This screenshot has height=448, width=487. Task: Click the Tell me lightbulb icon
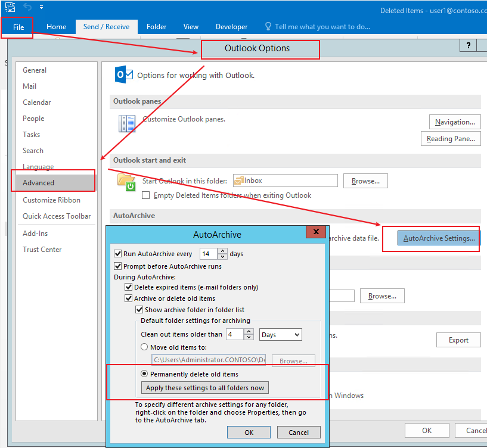pos(268,26)
